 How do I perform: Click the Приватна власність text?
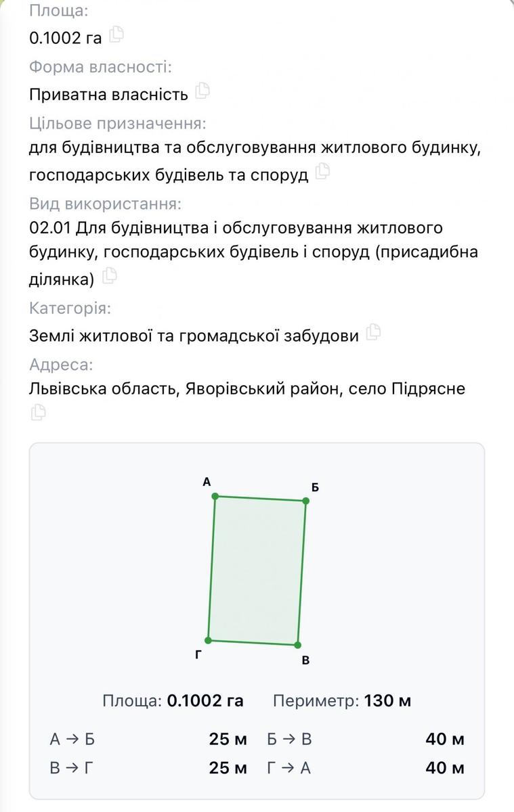[108, 93]
